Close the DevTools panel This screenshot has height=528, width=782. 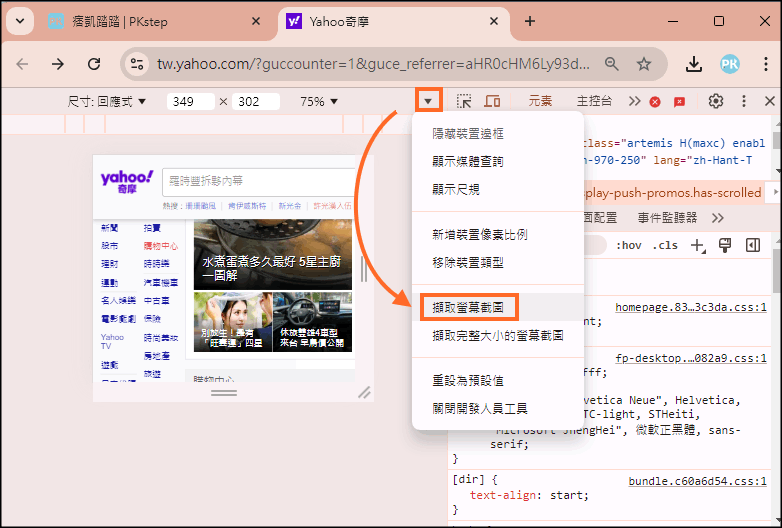770,101
